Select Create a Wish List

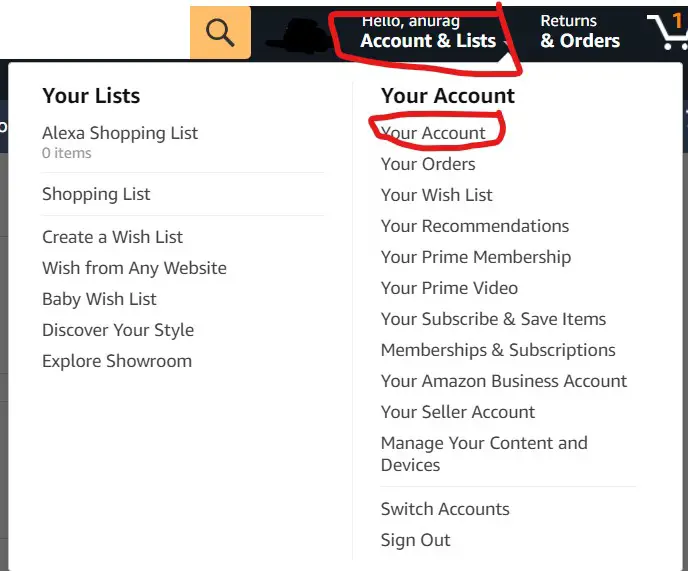(112, 237)
